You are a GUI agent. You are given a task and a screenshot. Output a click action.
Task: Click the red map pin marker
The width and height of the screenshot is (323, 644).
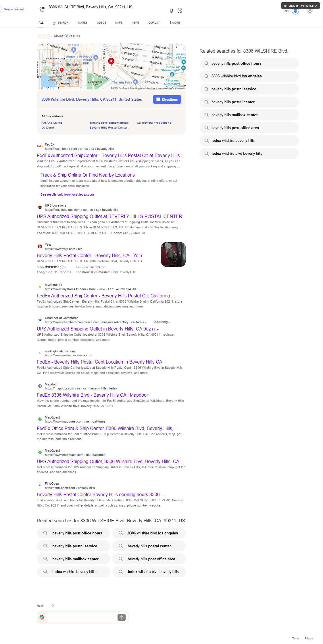click(x=111, y=61)
